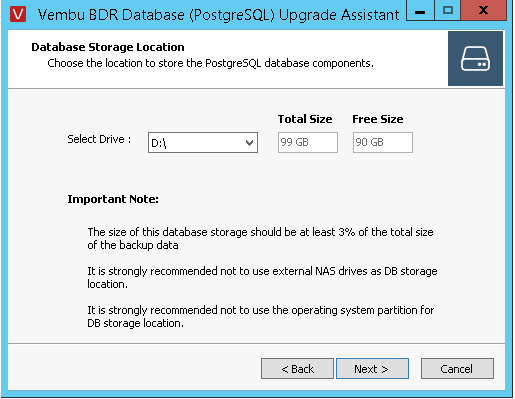Open the Select Drive dropdown

pyautogui.click(x=203, y=143)
